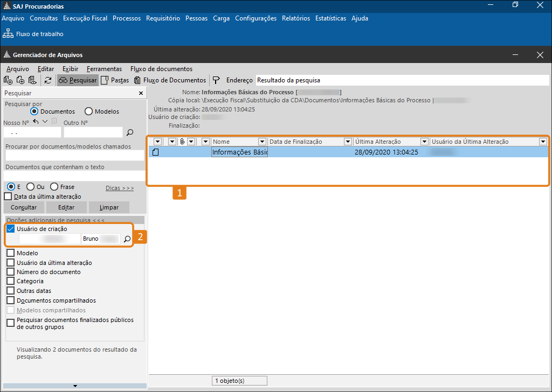Click the refresh icon in the toolbar
The image size is (552, 392).
coord(48,80)
